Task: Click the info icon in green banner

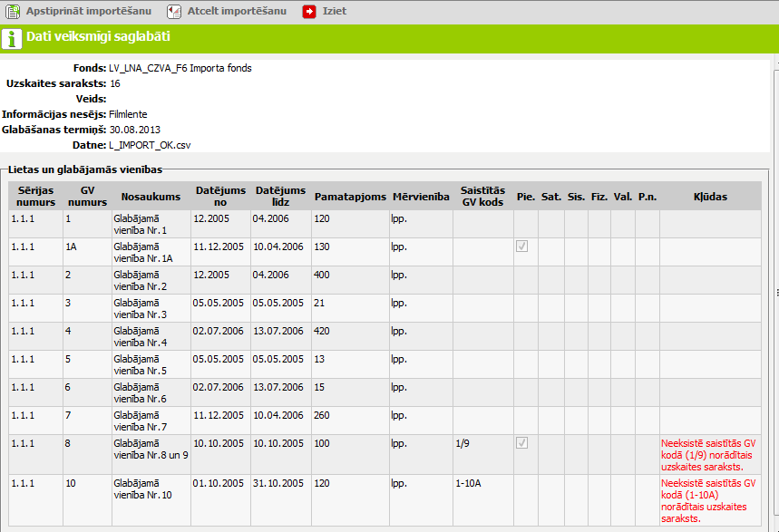Action: (12, 38)
